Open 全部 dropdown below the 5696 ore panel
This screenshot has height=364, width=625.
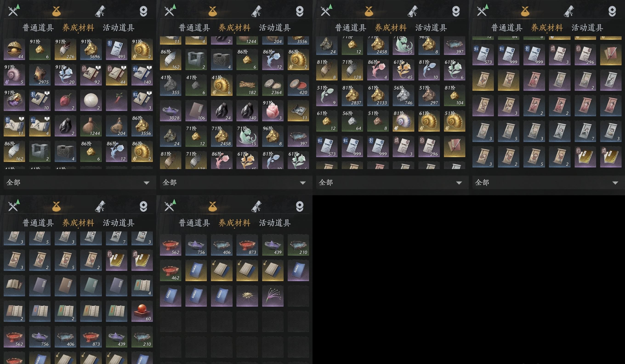pyautogui.click(x=78, y=183)
